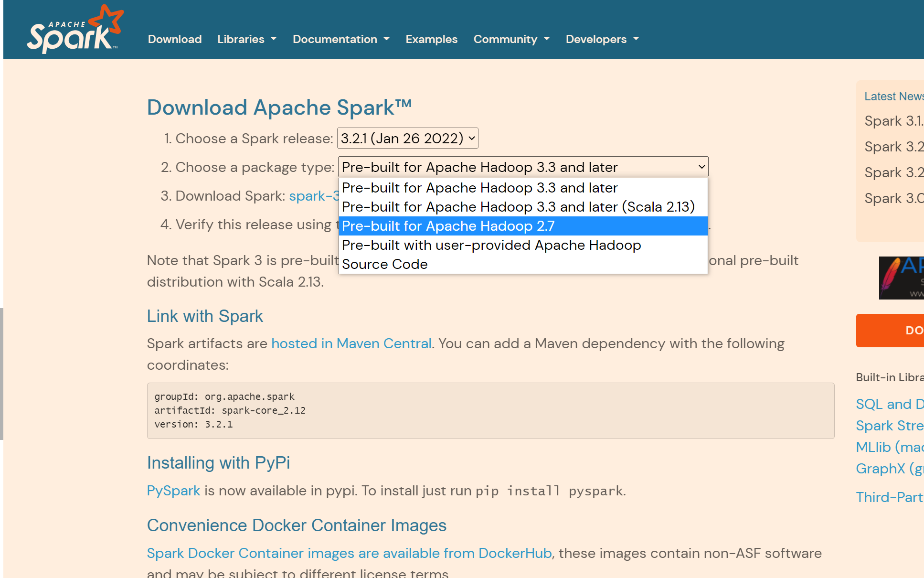
Task: Click the 'groupId: org.apache.spark' code line
Action: [x=224, y=396]
